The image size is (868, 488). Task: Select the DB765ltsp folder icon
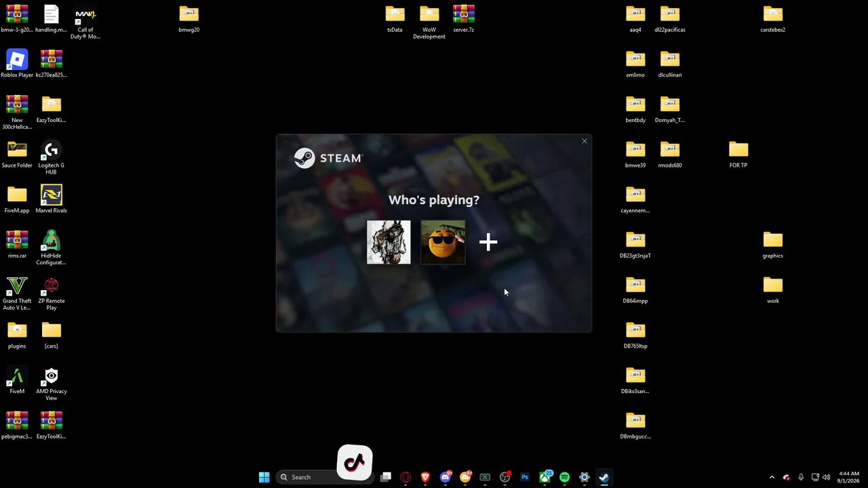coord(635,335)
